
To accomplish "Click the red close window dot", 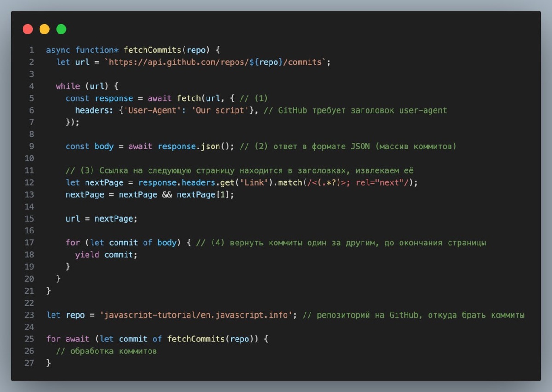I will (x=28, y=29).
